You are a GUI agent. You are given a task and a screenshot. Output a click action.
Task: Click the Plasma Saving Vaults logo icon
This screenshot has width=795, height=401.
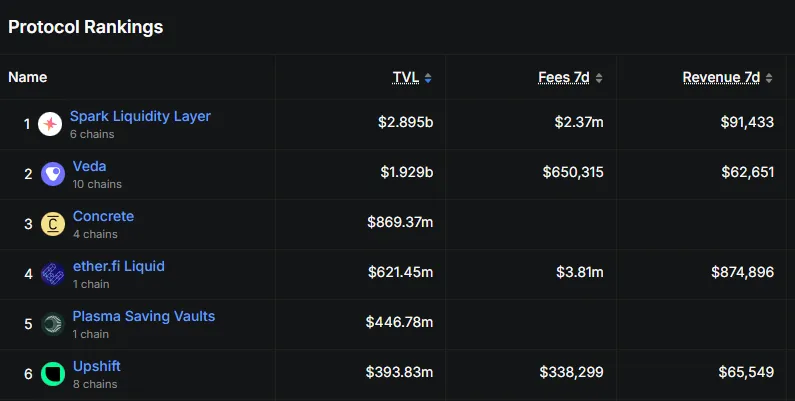pyautogui.click(x=53, y=324)
